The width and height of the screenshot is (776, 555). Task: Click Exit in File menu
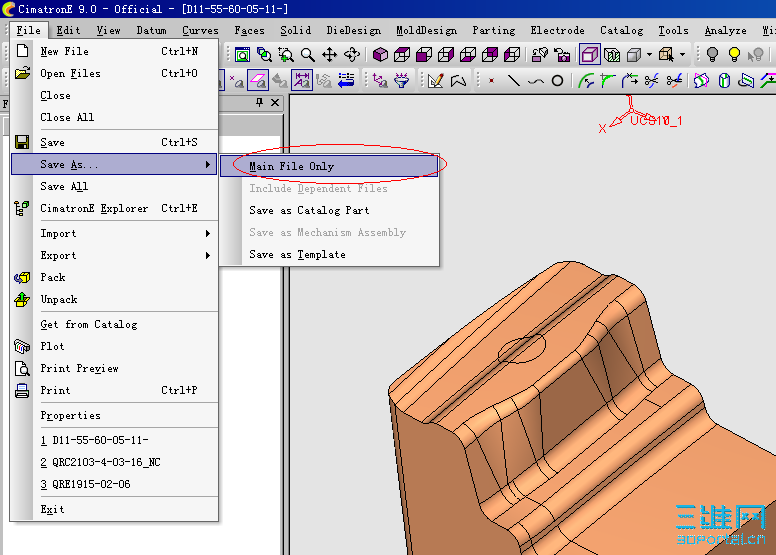coord(114,509)
